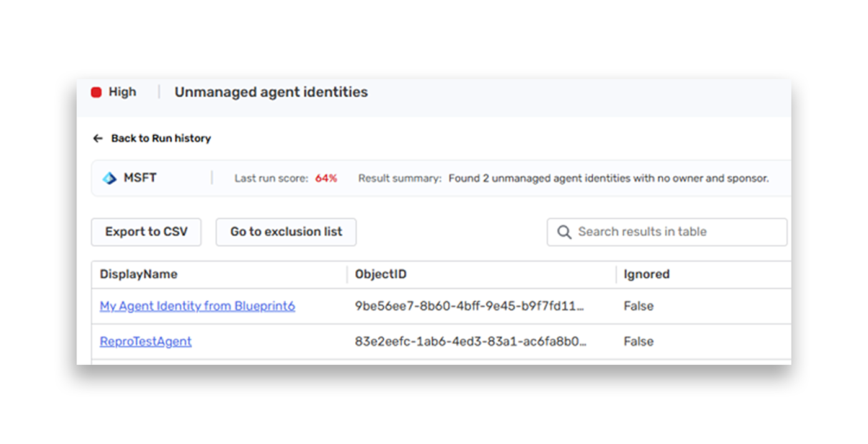
Task: Export results to CSV
Action: click(x=146, y=232)
